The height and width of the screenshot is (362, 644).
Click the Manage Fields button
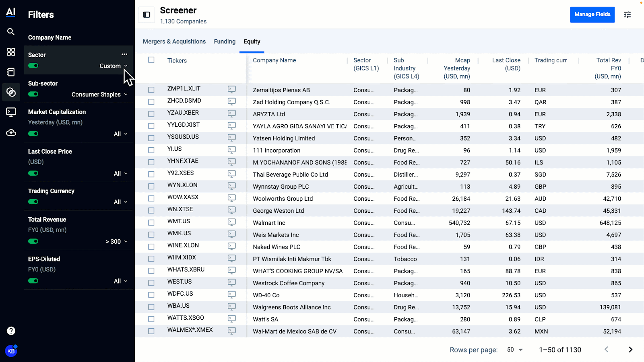[592, 14]
